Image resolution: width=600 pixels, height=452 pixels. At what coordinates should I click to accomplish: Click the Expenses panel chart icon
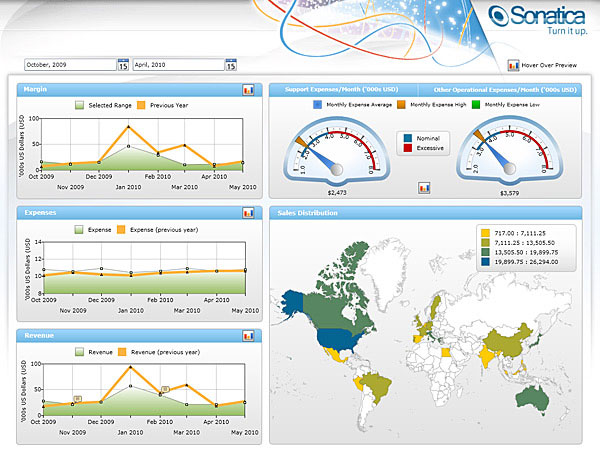[248, 213]
